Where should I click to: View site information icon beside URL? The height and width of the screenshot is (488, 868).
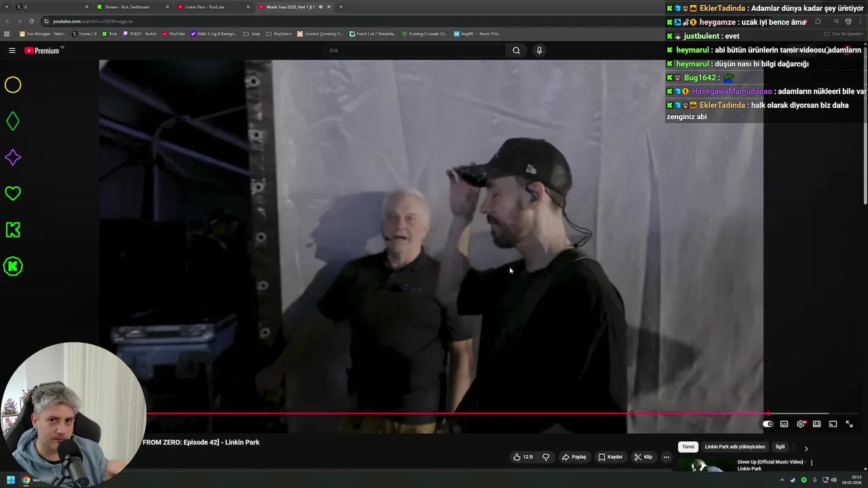tap(46, 21)
